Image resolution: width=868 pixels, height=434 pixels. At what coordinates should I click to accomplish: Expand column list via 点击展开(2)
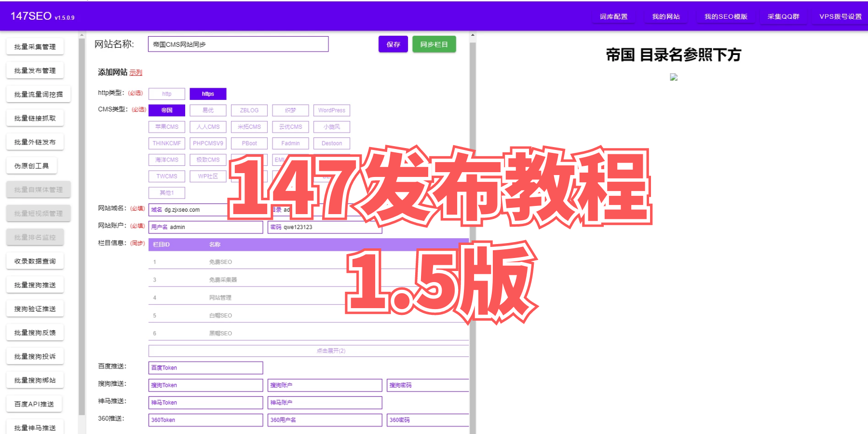(309, 351)
